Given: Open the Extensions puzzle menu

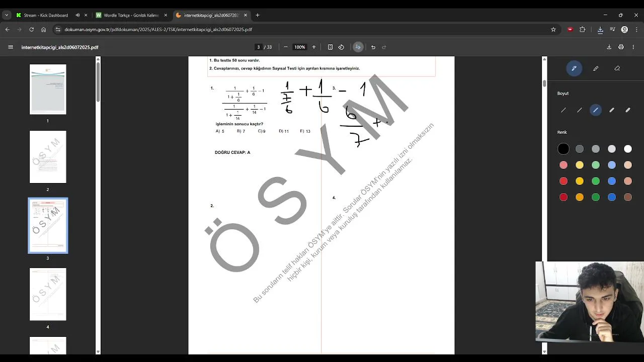Looking at the screenshot, I should (x=583, y=30).
